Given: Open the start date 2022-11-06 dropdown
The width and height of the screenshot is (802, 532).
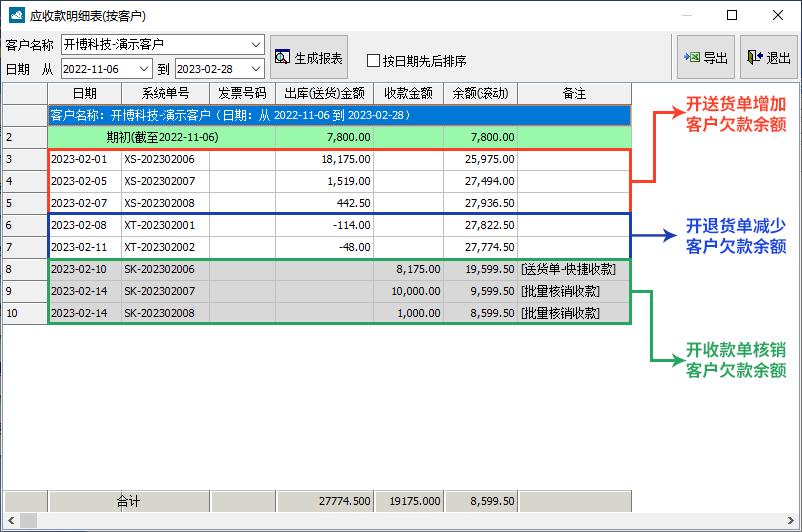Looking at the screenshot, I should tap(144, 69).
